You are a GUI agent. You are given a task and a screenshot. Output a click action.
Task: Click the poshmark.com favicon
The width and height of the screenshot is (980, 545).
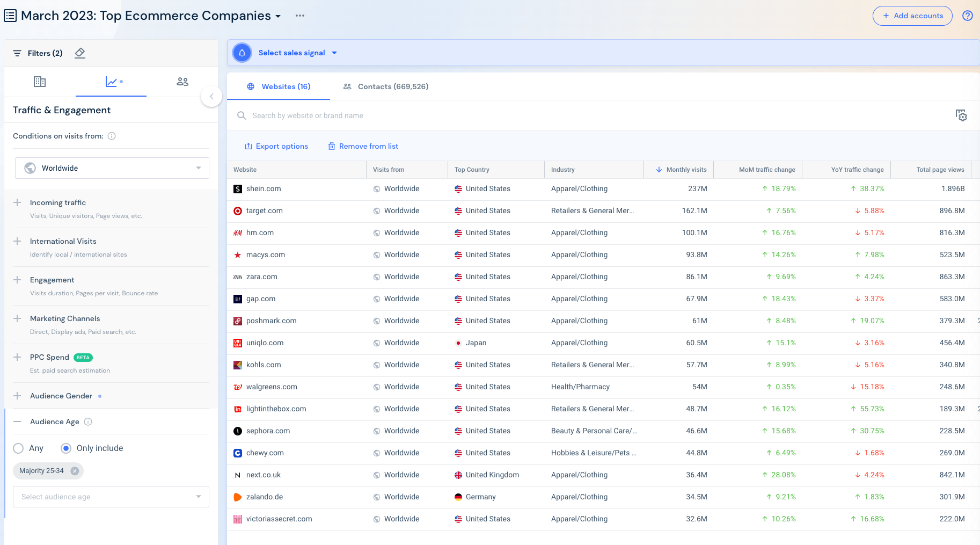(x=238, y=321)
